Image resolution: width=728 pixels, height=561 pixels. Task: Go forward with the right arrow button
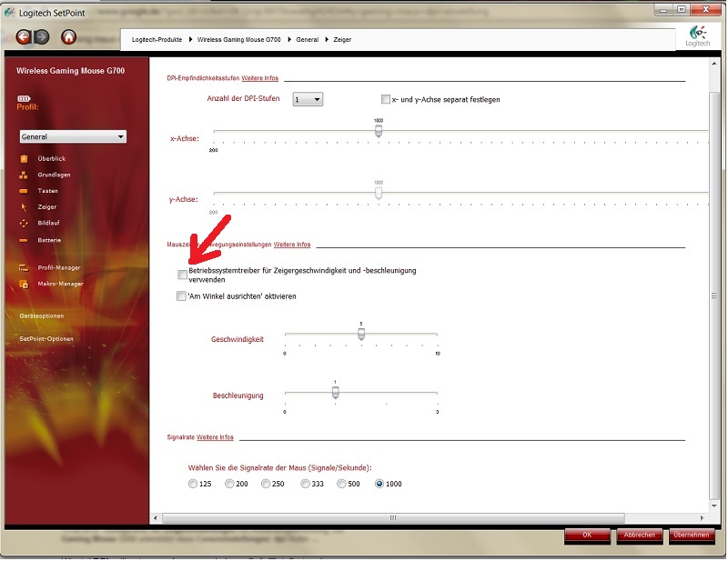click(x=42, y=36)
